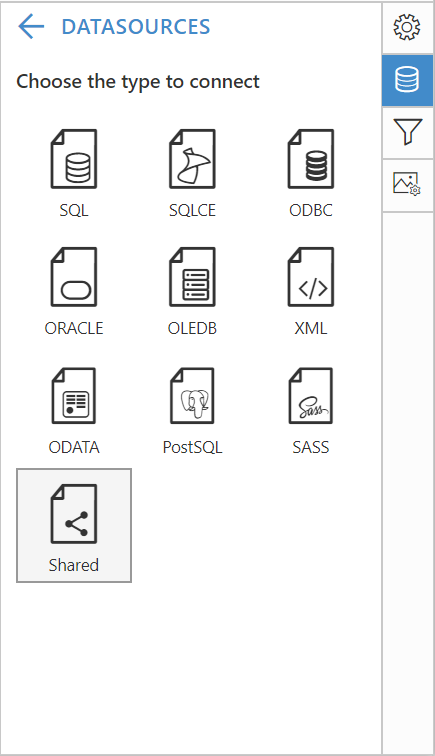Switch to the database side tab
The height and width of the screenshot is (756, 435).
pyautogui.click(x=407, y=80)
